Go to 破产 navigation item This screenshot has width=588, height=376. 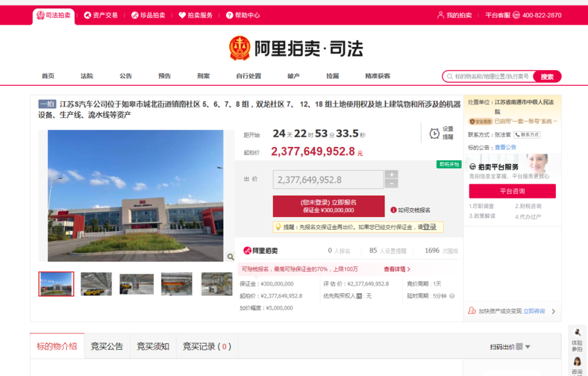(x=293, y=76)
